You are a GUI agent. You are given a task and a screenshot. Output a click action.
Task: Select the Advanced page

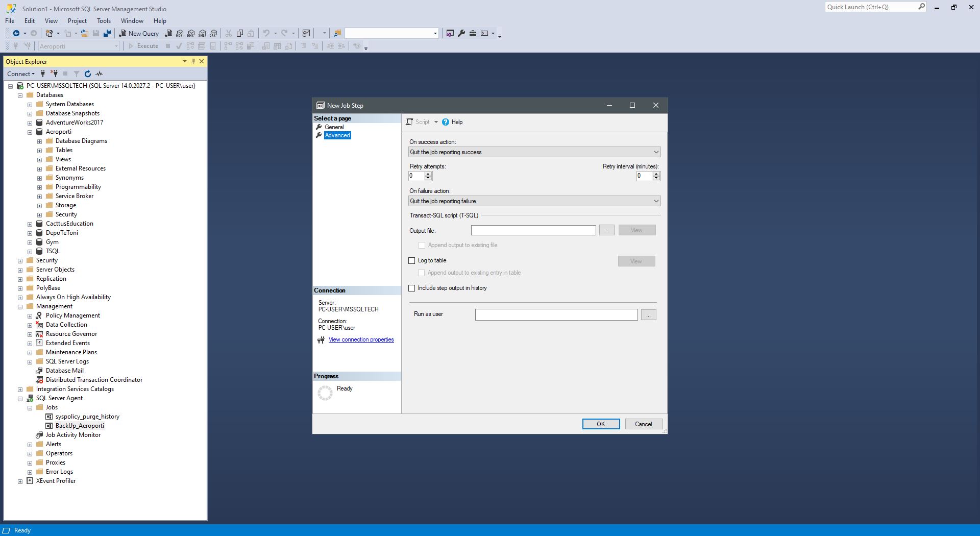(x=337, y=135)
